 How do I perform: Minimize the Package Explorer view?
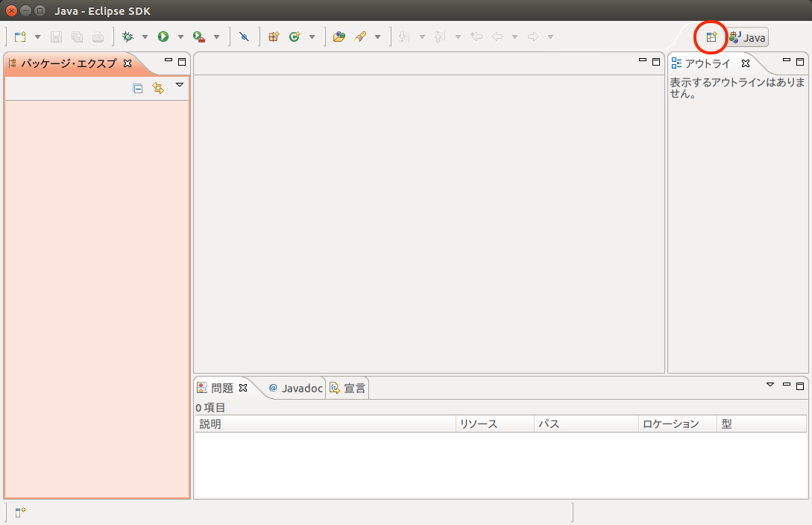169,60
